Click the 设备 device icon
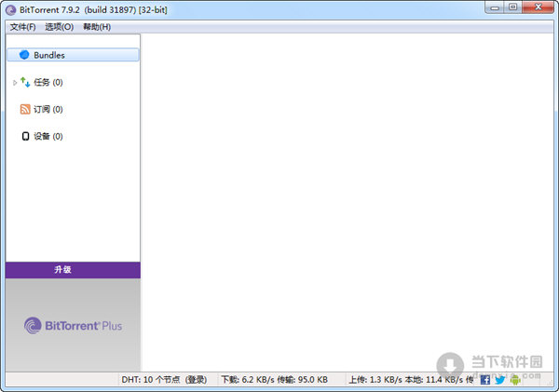 pyautogui.click(x=25, y=136)
